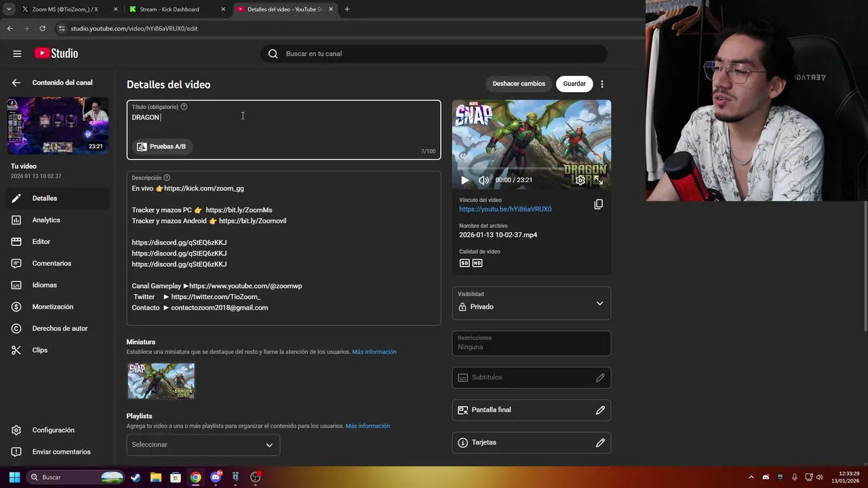Viewport: 868px width, 488px height.
Task: Click the Subtítulos row
Action: (532, 378)
